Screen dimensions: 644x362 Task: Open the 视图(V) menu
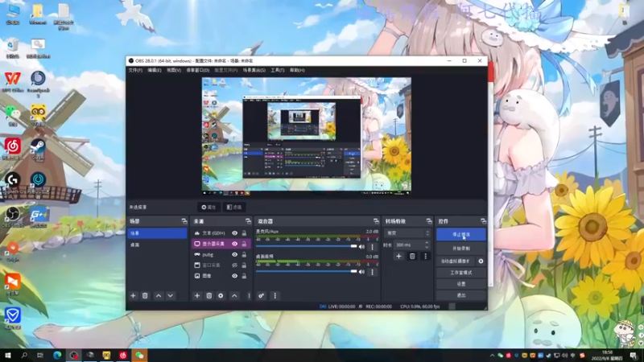point(174,70)
